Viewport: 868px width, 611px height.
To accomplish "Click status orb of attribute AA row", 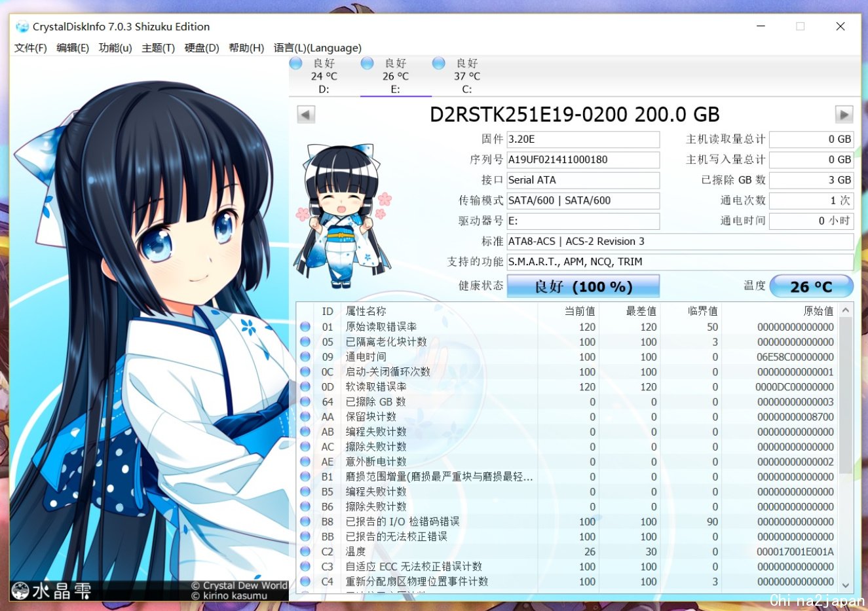I will [x=305, y=417].
